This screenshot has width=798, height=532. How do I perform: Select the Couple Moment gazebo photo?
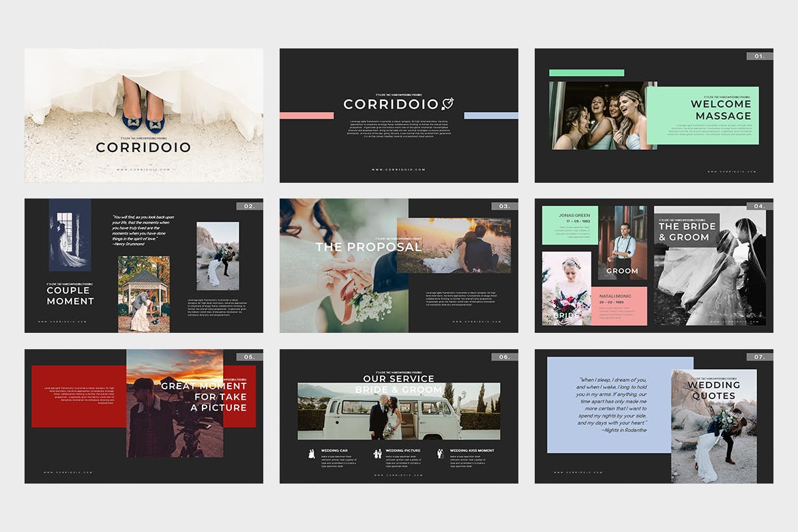[144, 294]
